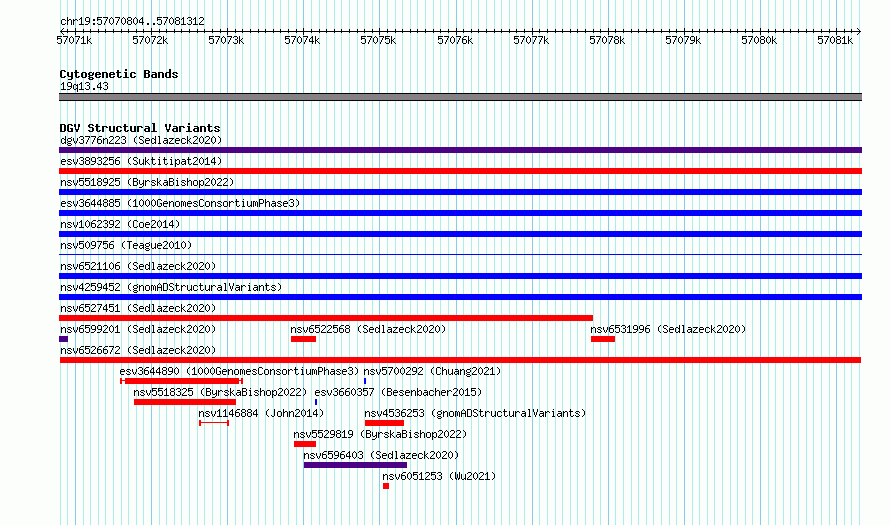Click the small purple nsv6599201 bar
Image resolution: width=890 pixels, height=525 pixels.
[64, 339]
